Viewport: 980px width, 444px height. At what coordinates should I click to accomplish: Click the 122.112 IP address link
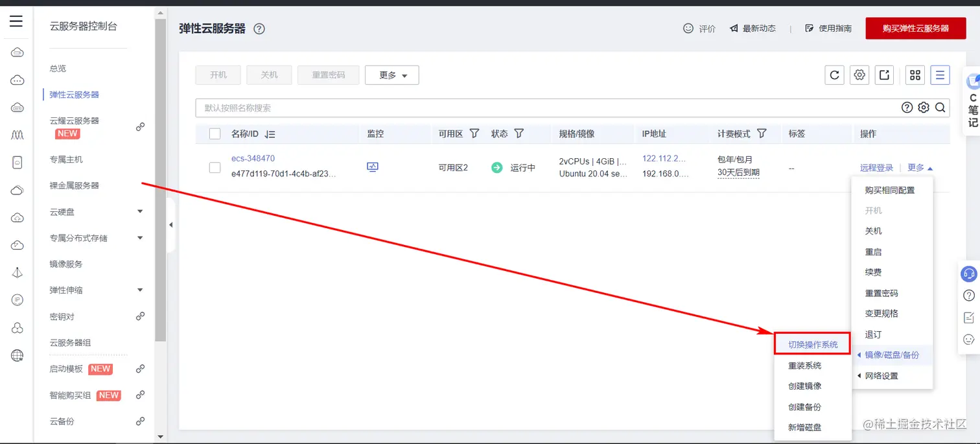click(665, 158)
